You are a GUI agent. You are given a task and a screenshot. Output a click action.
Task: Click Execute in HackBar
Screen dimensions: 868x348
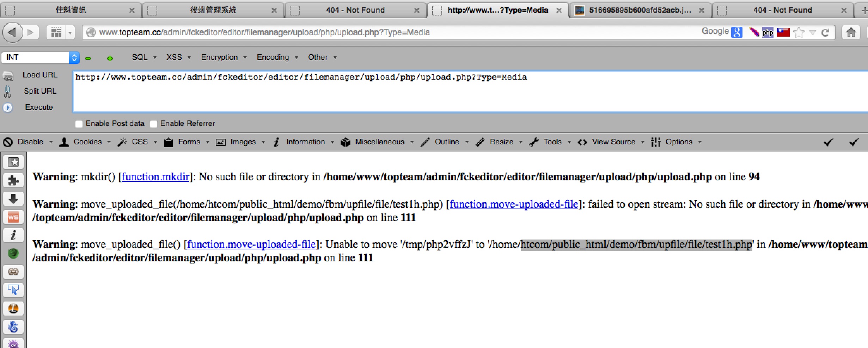(x=39, y=107)
